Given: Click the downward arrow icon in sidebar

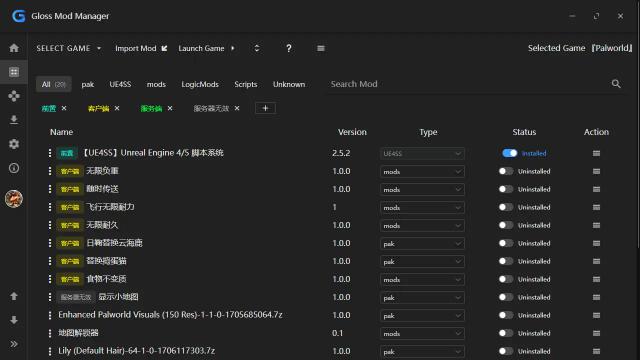Looking at the screenshot, I should point(14,320).
